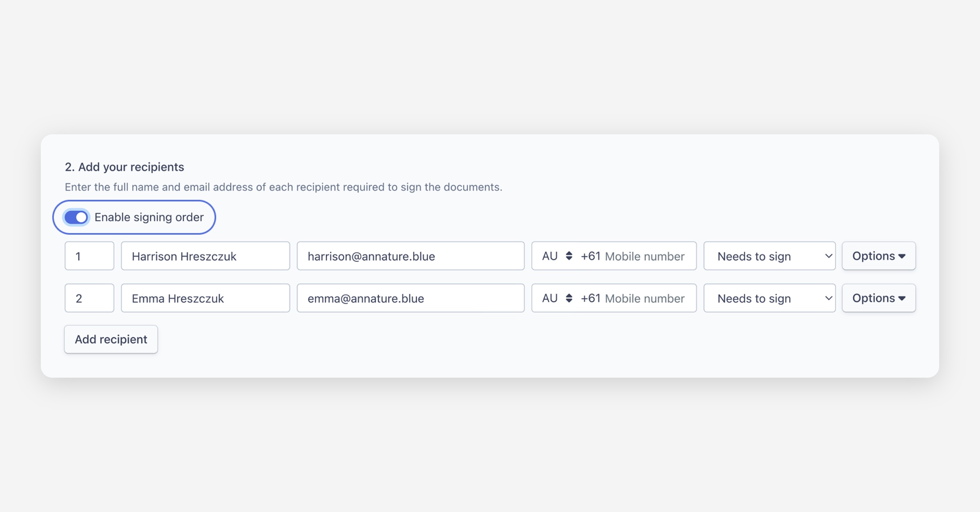Click the AU country stepper arrows for Harrison
The height and width of the screenshot is (512, 980).
click(x=569, y=256)
